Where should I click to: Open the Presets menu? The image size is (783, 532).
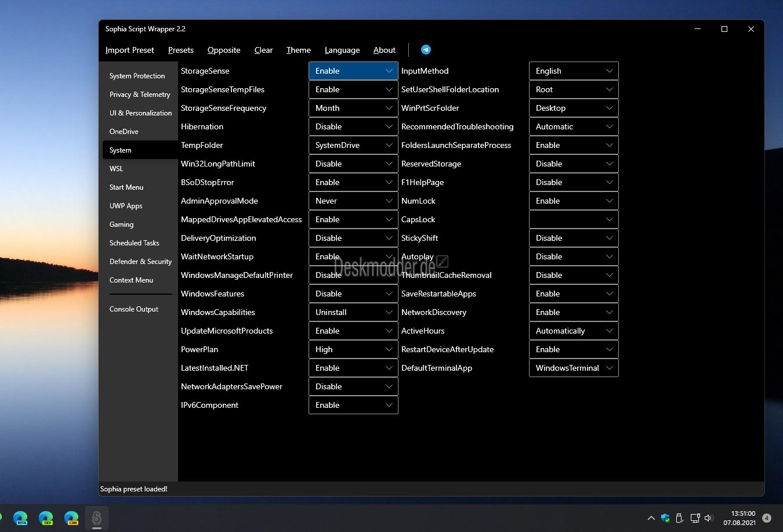(181, 50)
